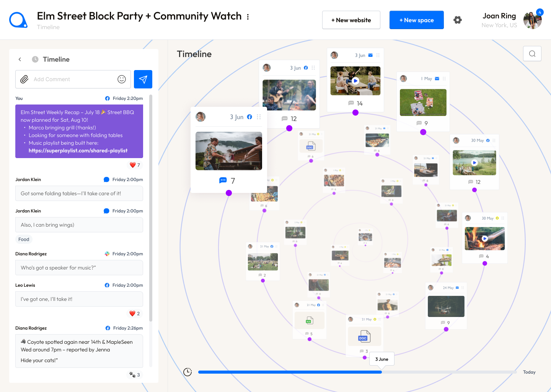Screen dimensions: 551x392
Task: Open Joan Ring profile avatar menu
Action: (x=532, y=20)
